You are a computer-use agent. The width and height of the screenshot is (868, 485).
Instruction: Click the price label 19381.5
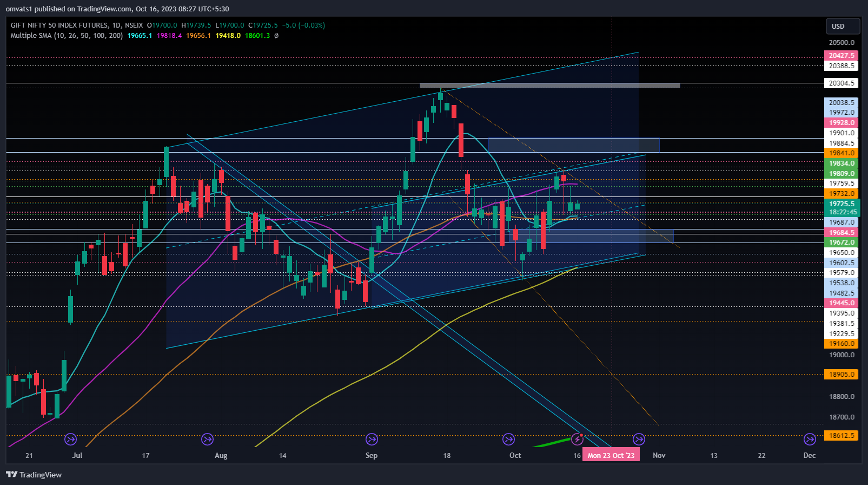842,324
